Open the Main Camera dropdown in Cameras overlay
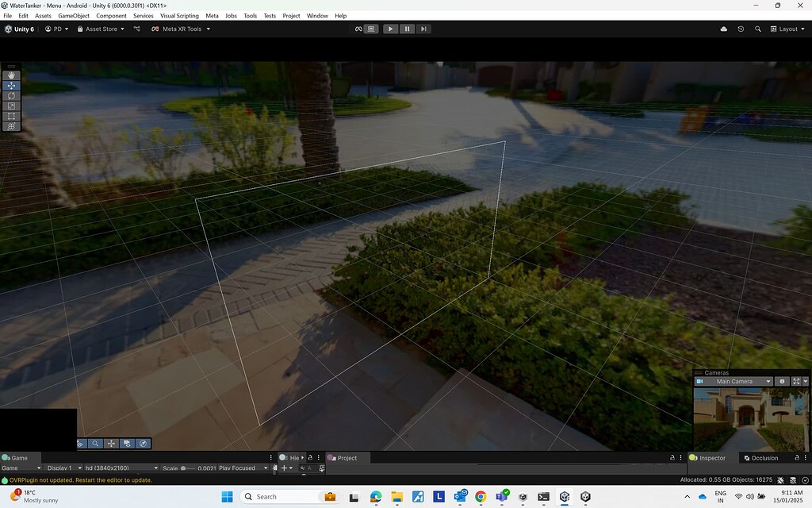This screenshot has height=508, width=812. point(736,381)
